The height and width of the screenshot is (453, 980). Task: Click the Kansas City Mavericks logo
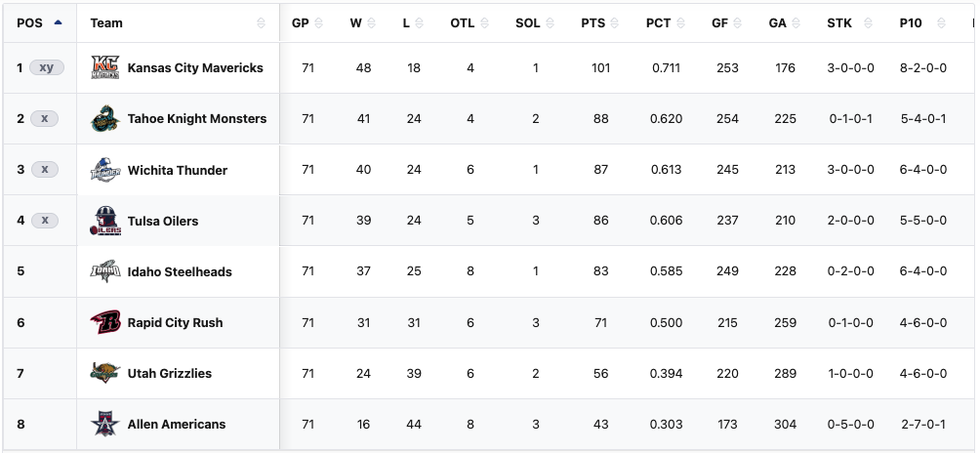104,68
